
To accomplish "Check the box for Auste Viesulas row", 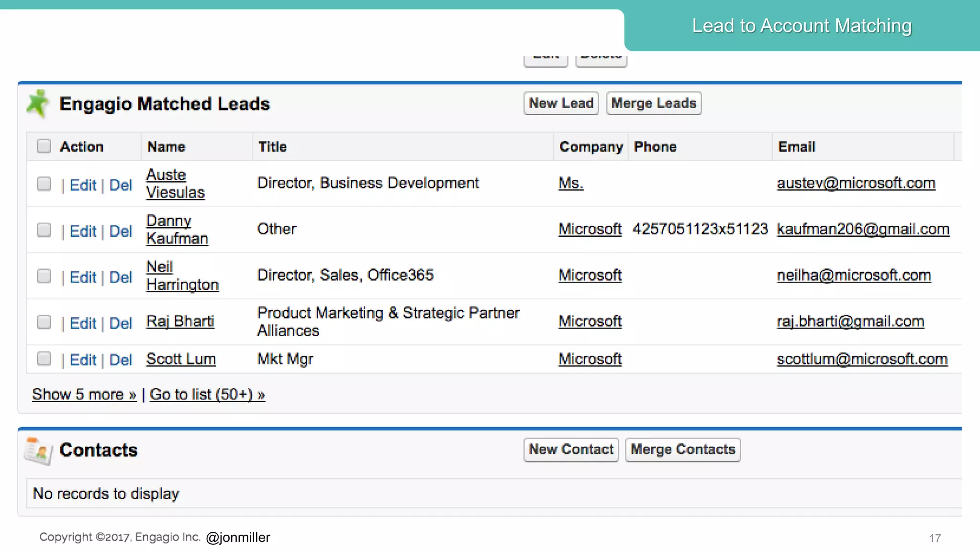I will (44, 184).
